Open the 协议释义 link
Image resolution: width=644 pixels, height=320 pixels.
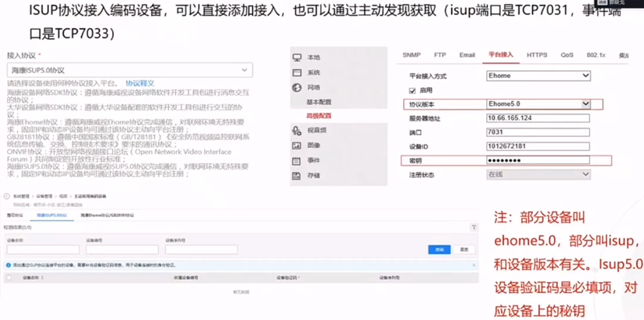[140, 84]
